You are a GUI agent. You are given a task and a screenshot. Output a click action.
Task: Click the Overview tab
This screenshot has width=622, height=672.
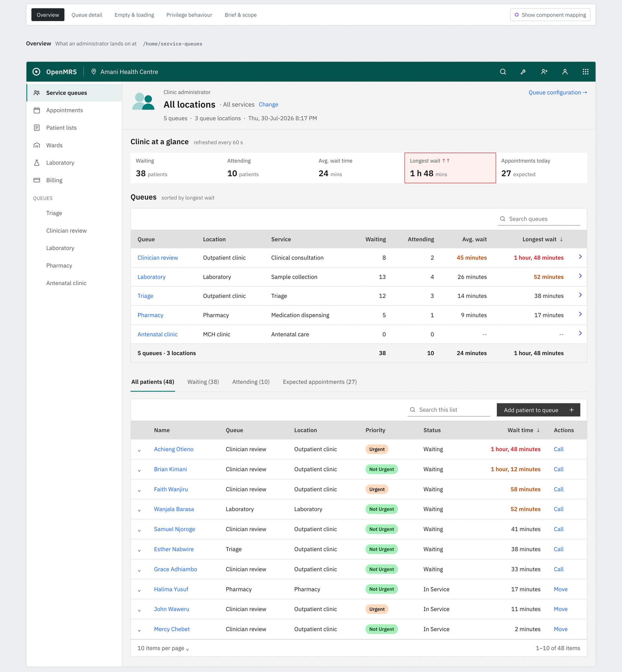48,15
